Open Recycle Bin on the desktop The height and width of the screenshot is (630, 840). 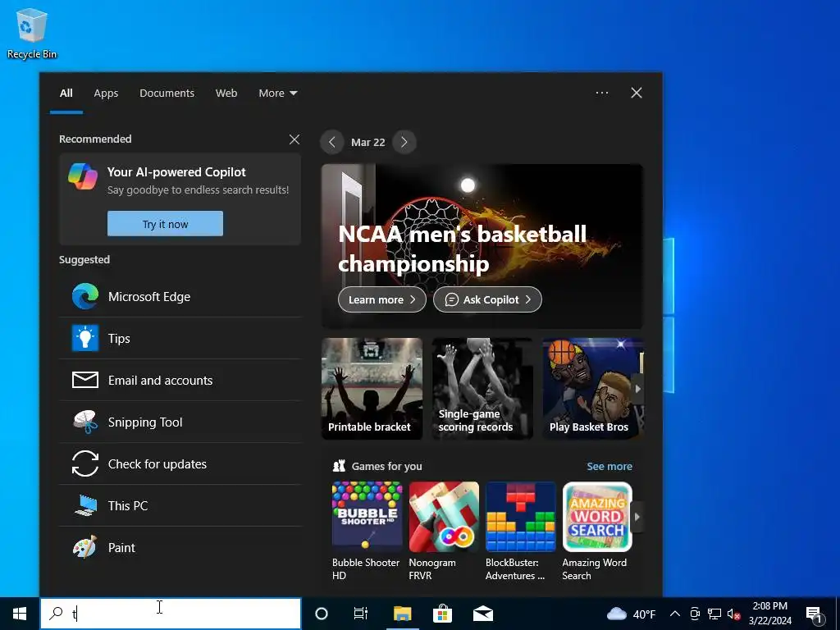click(32, 33)
